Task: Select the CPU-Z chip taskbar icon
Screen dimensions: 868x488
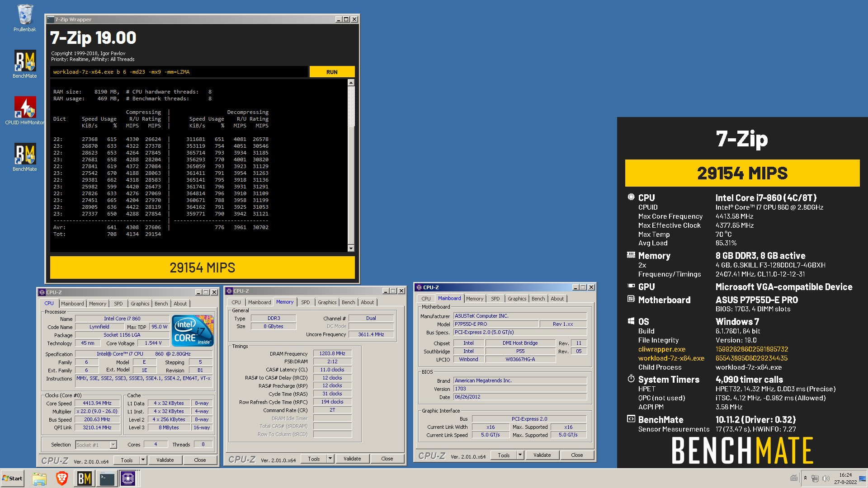Action: click(x=128, y=479)
